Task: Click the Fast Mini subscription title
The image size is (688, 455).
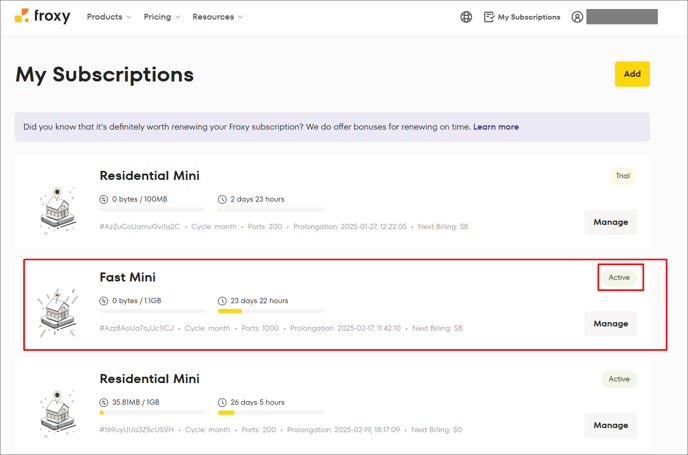Action: [x=128, y=277]
